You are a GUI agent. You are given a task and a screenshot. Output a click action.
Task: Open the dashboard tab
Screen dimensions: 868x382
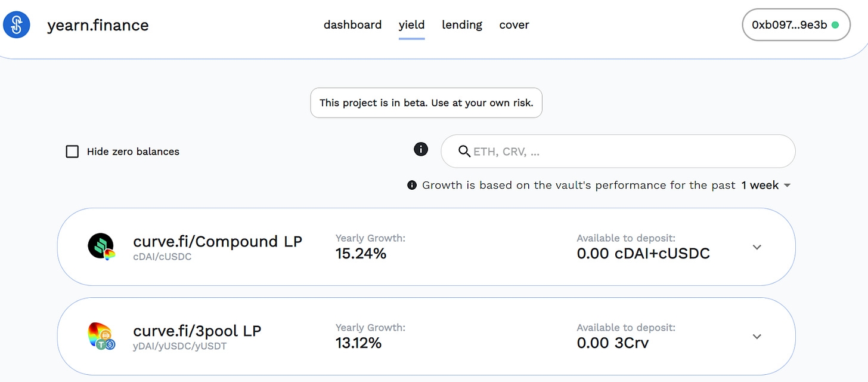coord(352,25)
